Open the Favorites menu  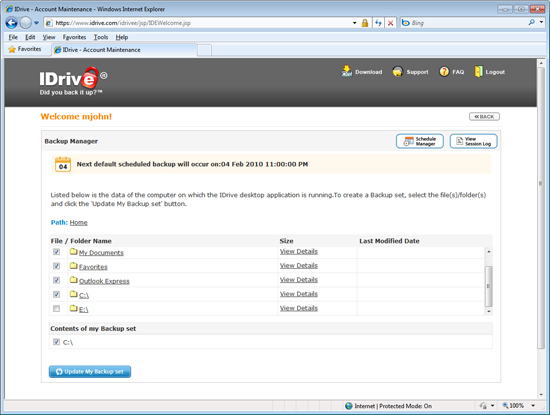coord(74,37)
